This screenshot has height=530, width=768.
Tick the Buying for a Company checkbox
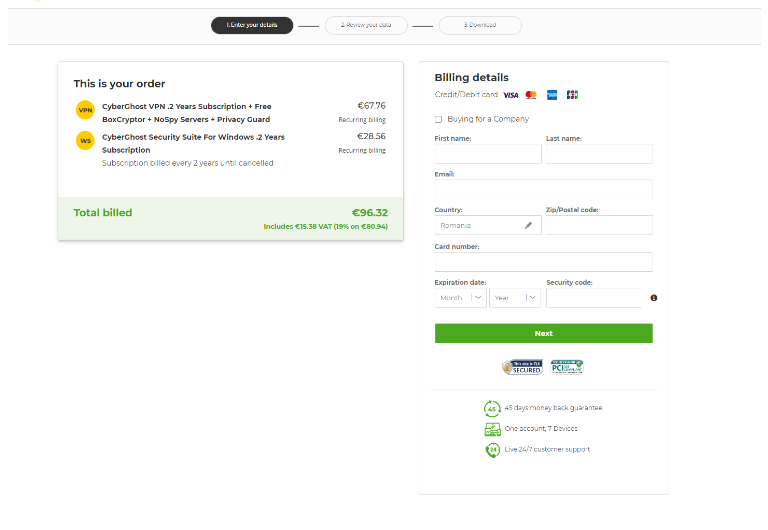(x=438, y=119)
